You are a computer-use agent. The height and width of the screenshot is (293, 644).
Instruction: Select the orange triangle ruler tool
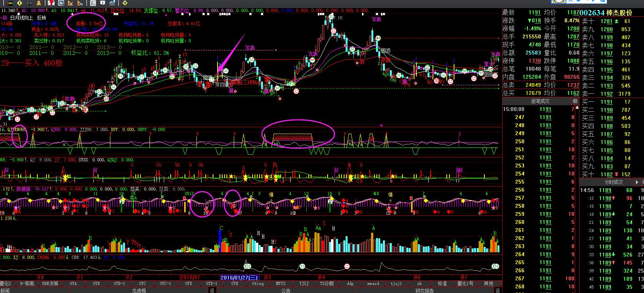(70, 3)
